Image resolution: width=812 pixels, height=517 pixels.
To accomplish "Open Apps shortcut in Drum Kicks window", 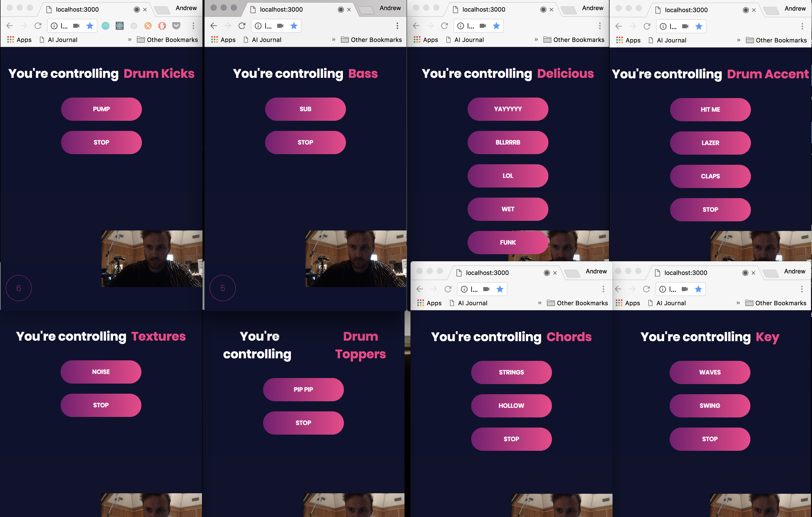I will [19, 40].
